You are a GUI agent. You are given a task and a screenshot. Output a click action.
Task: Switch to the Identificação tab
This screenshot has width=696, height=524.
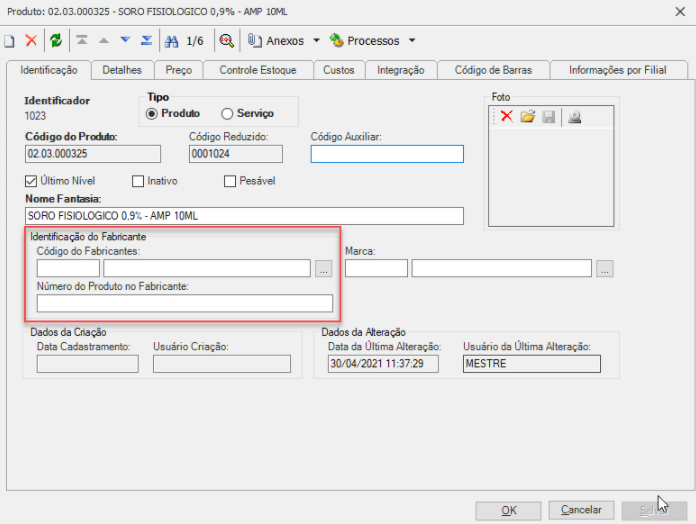click(x=49, y=70)
